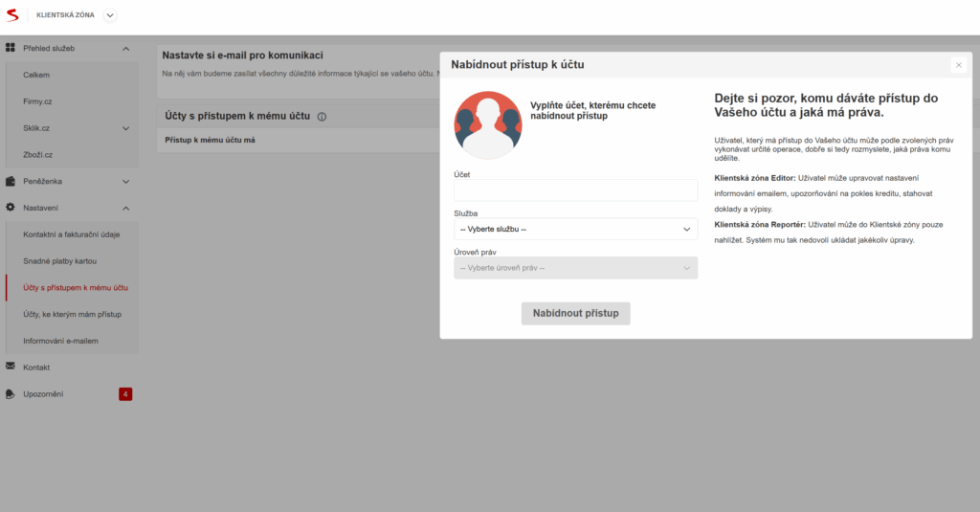Viewport: 980px width, 512px height.
Task: Select Informování e-mailem menu item
Action: coord(60,341)
